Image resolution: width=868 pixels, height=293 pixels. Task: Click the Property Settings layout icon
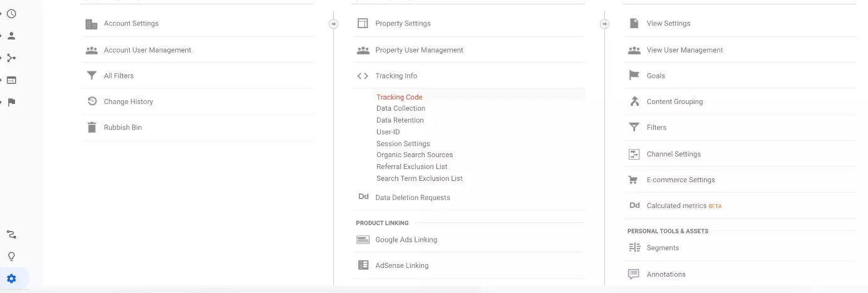click(x=363, y=23)
